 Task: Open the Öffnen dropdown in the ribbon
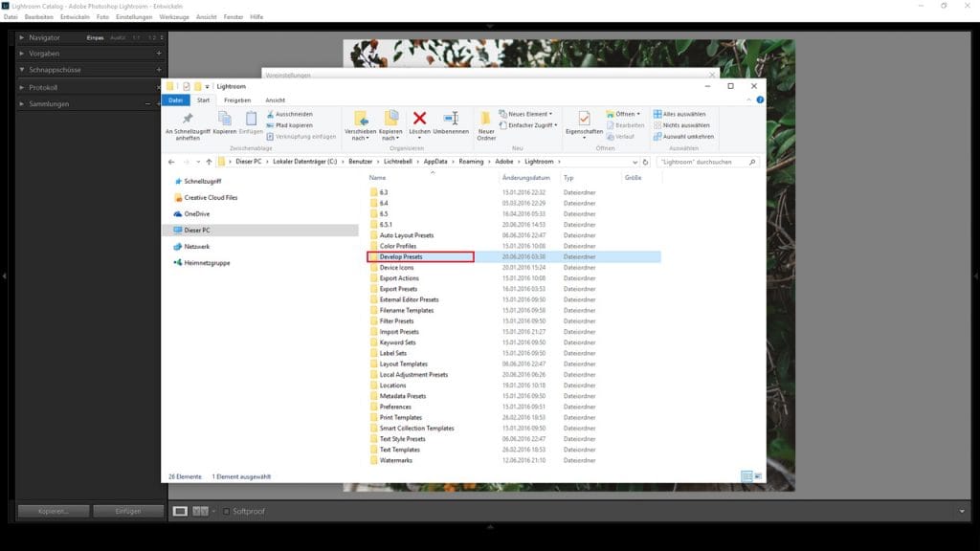tap(624, 115)
